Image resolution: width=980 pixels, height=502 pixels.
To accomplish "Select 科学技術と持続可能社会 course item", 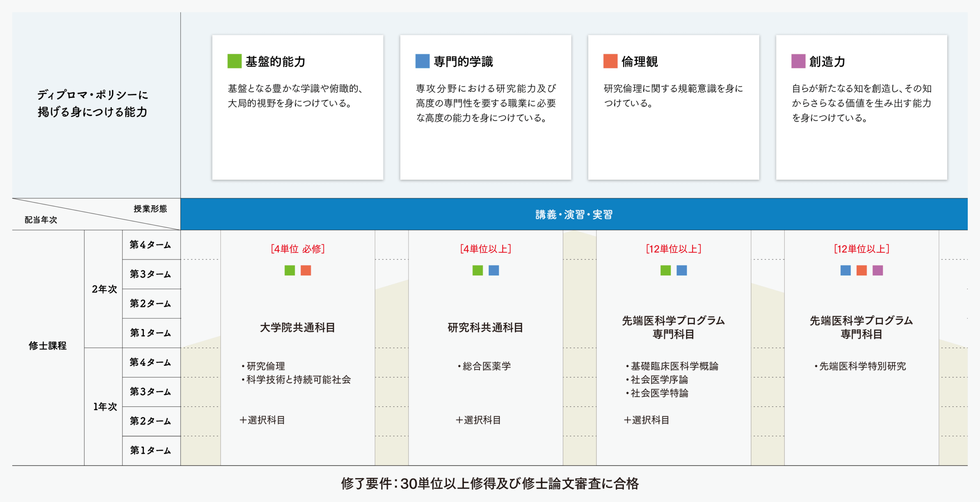I will pos(298,380).
